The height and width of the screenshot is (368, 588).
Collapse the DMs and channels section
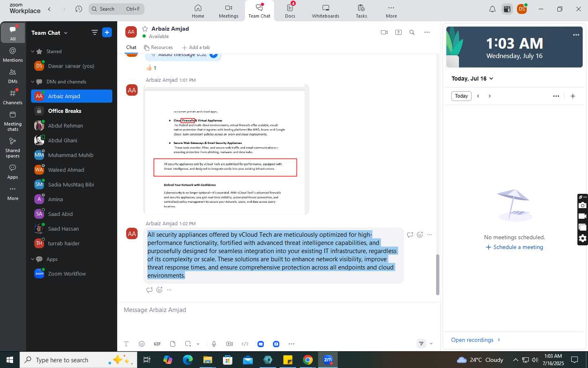click(33, 82)
